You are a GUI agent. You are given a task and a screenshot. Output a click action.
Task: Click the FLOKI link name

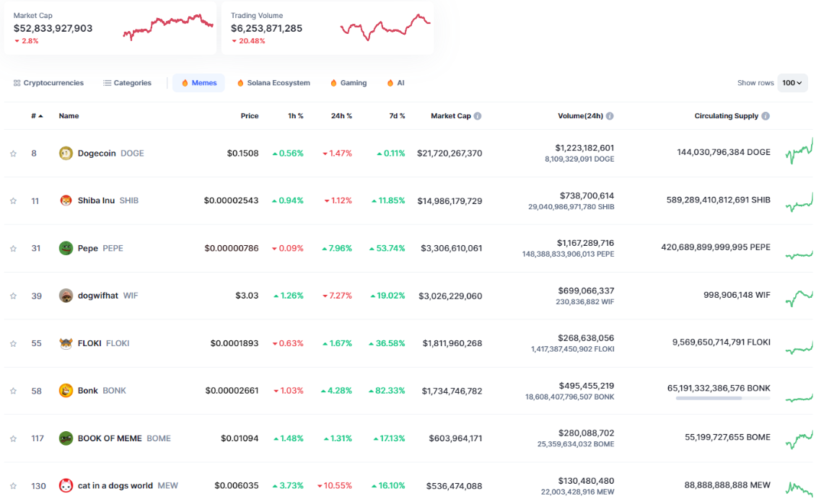point(103,343)
